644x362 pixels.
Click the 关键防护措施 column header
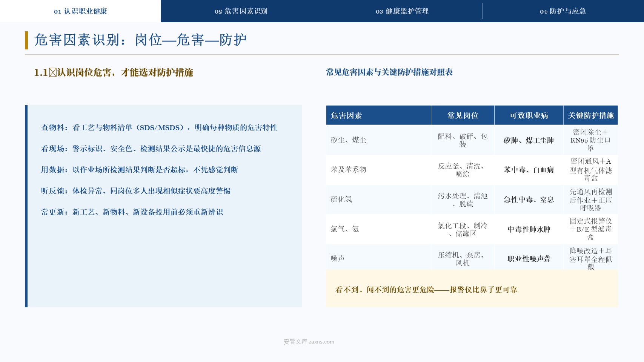click(590, 115)
